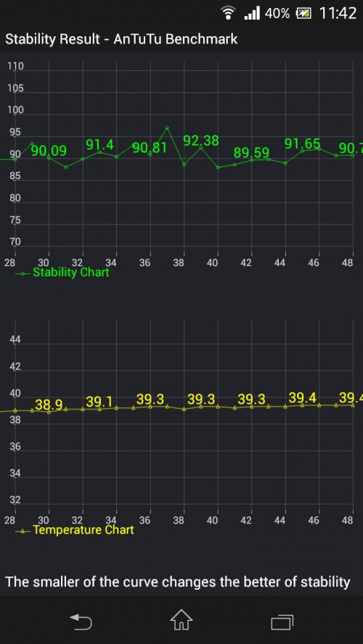363x644 pixels.
Task: Select the 39.1 temperature data label
Action: 99,402
